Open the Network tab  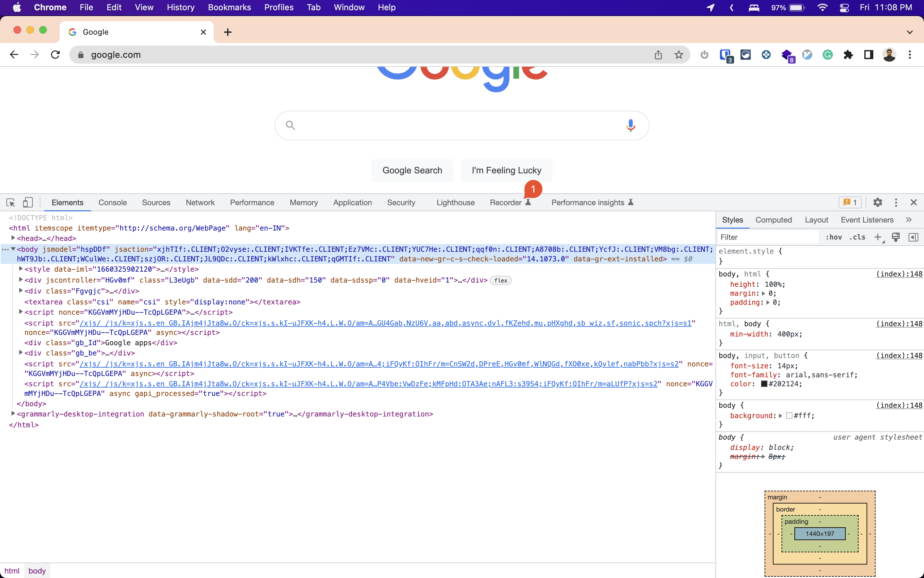point(200,203)
